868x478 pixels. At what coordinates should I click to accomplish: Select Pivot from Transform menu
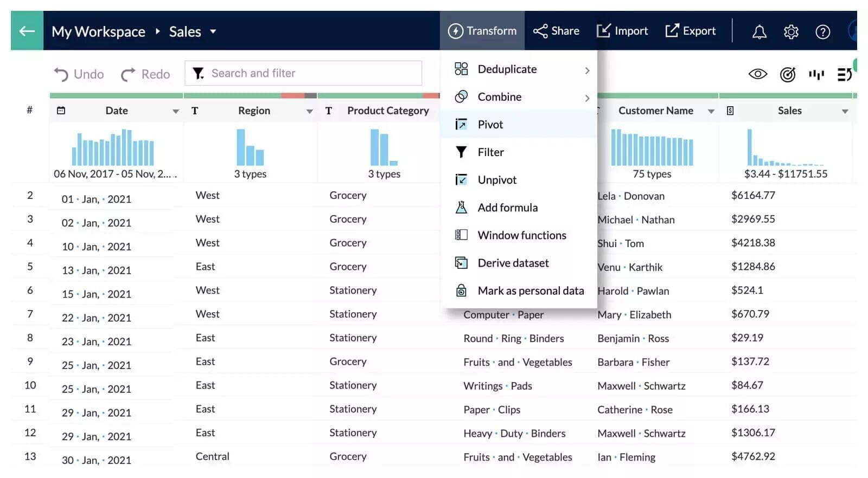(519, 125)
